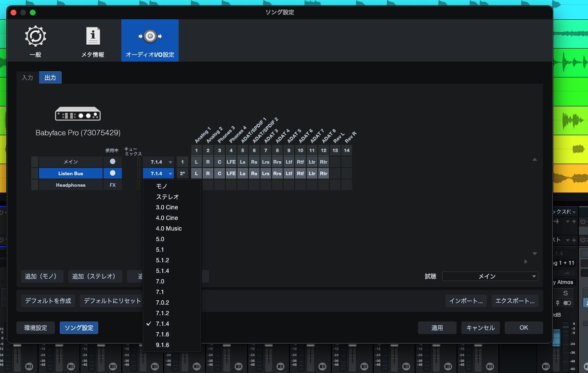This screenshot has width=588, height=373.
Task: Open the メタ情報 document icon
Action: click(92, 37)
